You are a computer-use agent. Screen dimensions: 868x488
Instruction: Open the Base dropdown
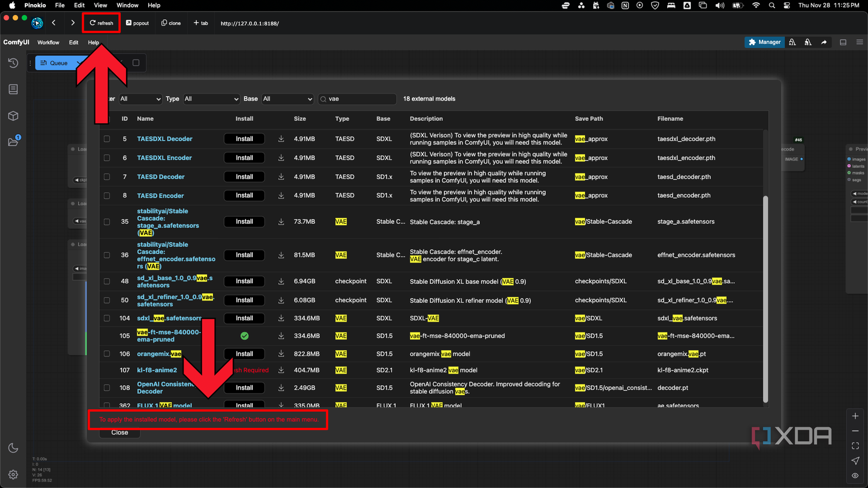288,99
